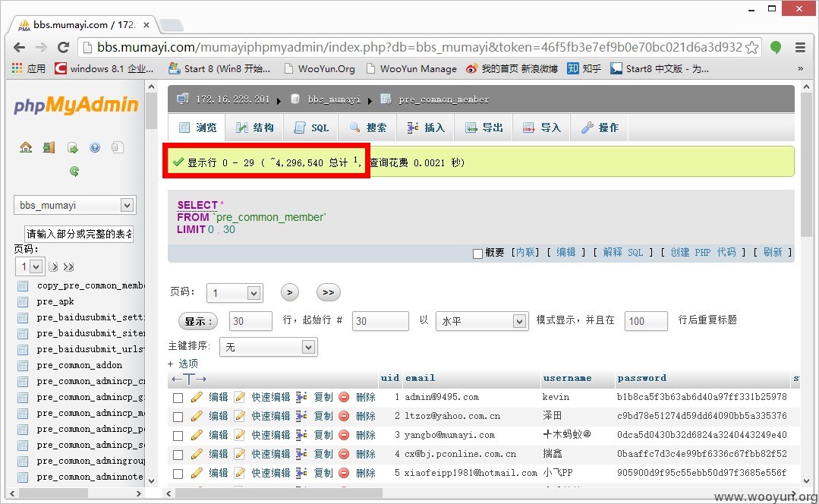Image resolution: width=819 pixels, height=504 pixels.
Task: Sort by the username column header
Action: [x=567, y=378]
